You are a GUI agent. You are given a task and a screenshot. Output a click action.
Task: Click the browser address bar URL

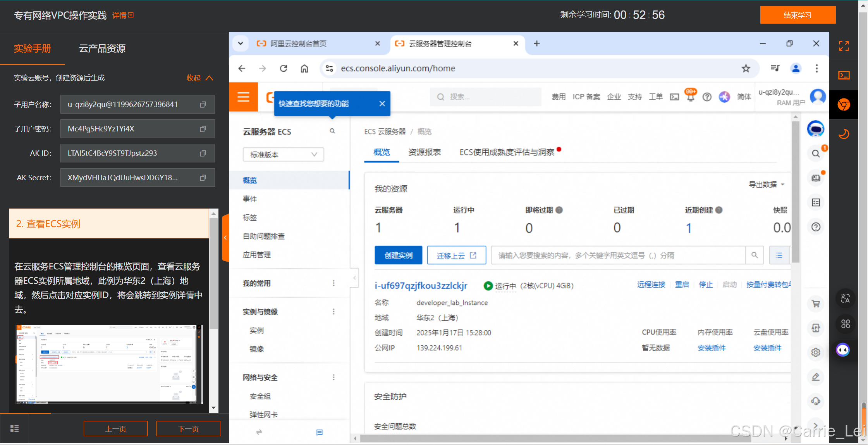tap(398, 69)
